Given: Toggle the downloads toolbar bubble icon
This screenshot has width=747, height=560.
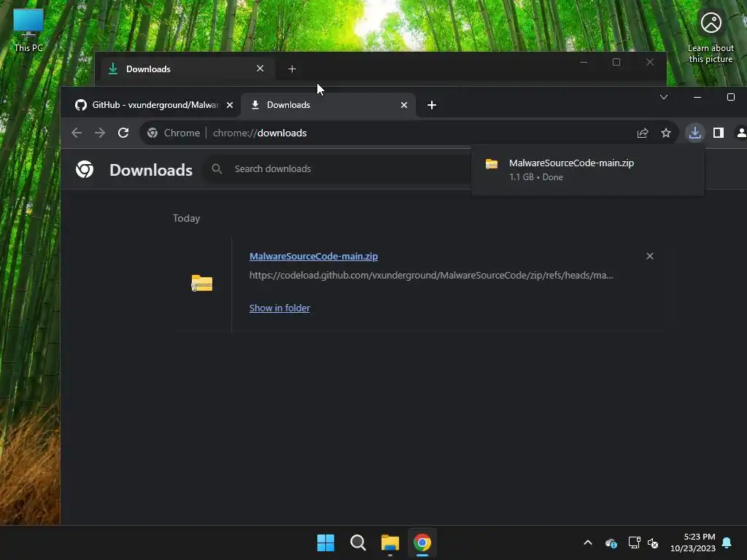Looking at the screenshot, I should [x=695, y=133].
